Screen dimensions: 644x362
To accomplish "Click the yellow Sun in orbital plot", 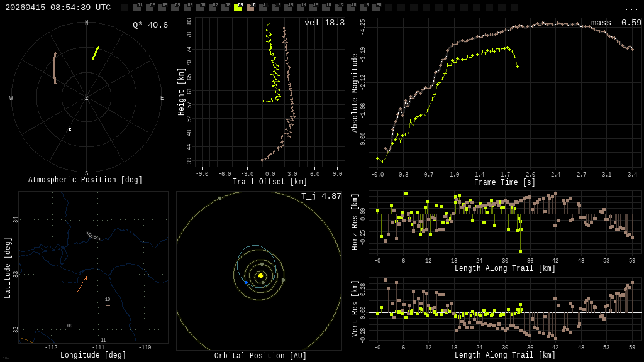I will coord(260,275).
